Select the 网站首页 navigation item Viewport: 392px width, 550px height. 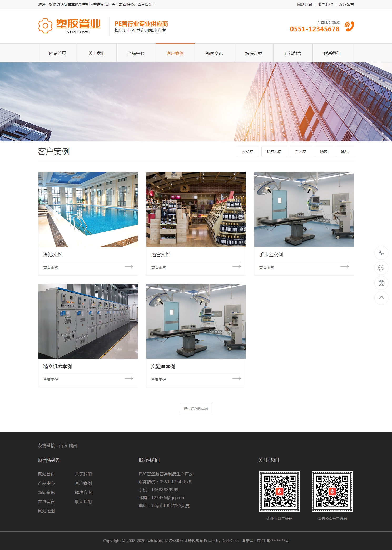coord(57,53)
